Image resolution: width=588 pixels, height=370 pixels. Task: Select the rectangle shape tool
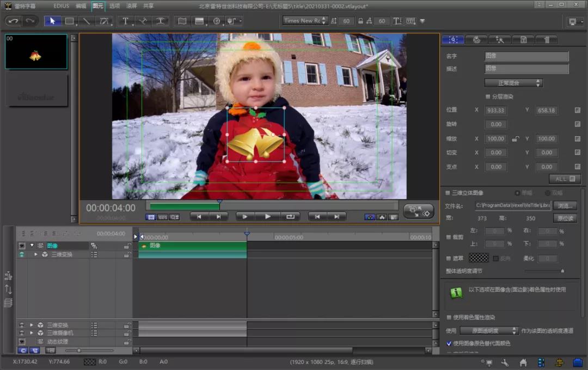tap(70, 21)
